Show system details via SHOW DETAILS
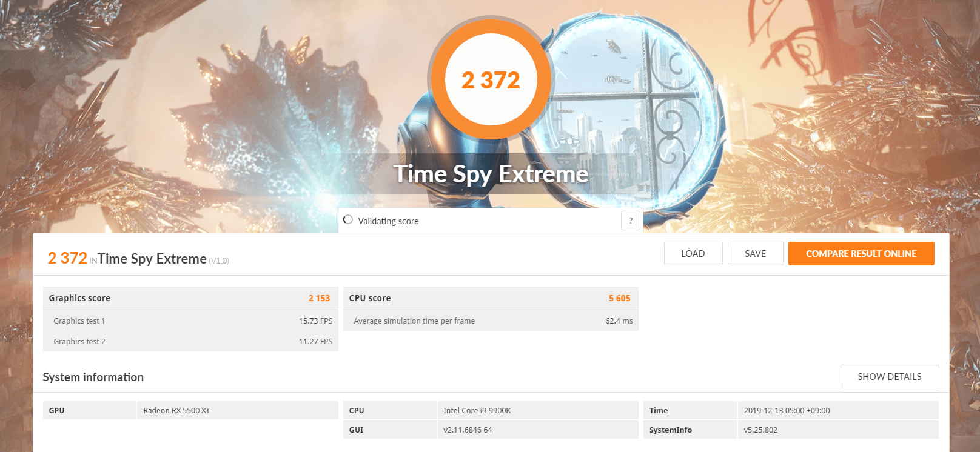The height and width of the screenshot is (452, 980). 890,377
